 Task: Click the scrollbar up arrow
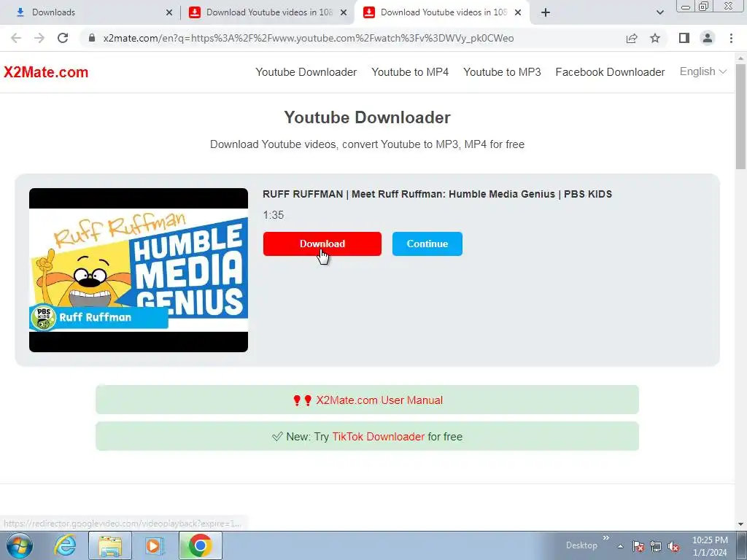coord(741,58)
